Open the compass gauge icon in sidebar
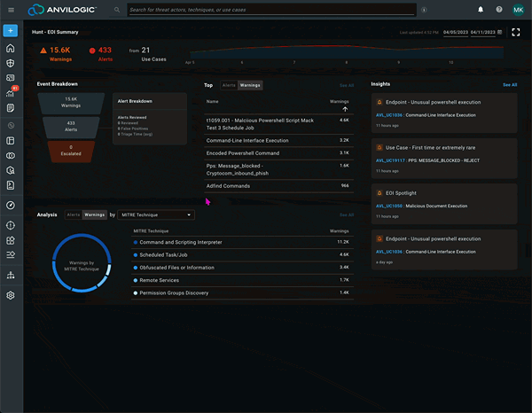532x413 pixels. [x=11, y=205]
